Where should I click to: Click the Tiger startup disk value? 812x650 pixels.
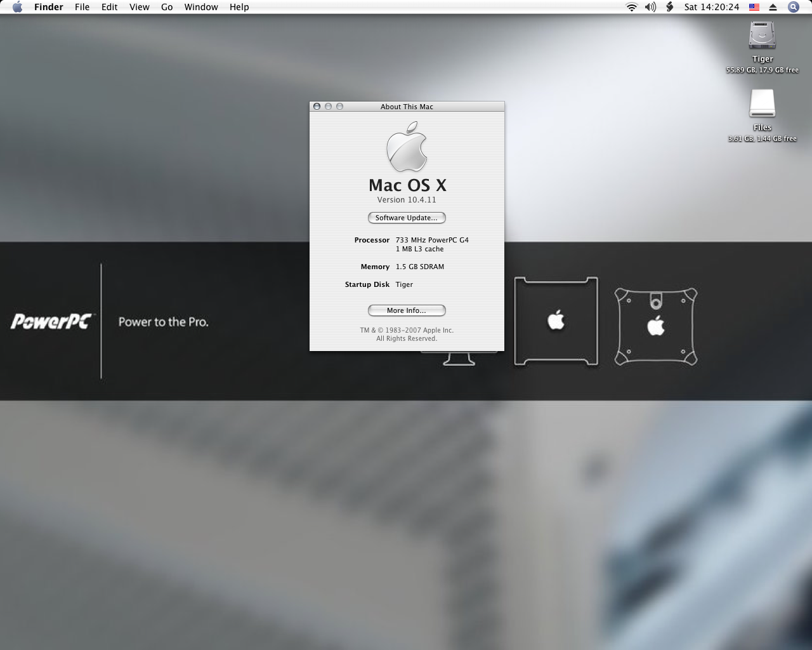(404, 284)
